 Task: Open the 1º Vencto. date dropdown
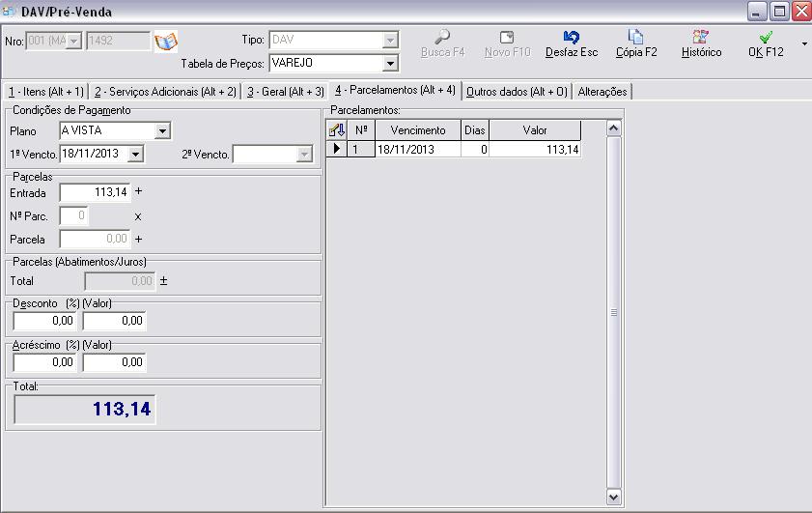[135, 155]
